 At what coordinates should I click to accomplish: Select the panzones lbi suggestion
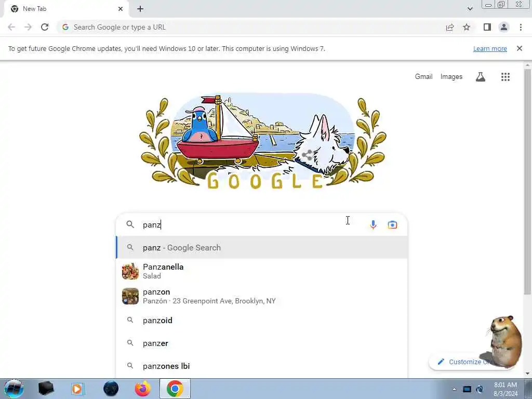click(262, 366)
